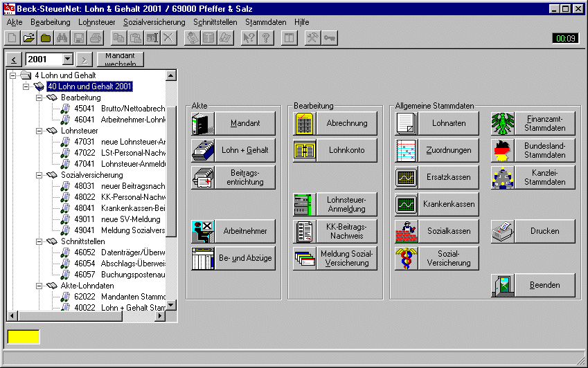Collapse the 40 Lohn und Gehalt 2001 node
The width and height of the screenshot is (588, 368).
26,86
